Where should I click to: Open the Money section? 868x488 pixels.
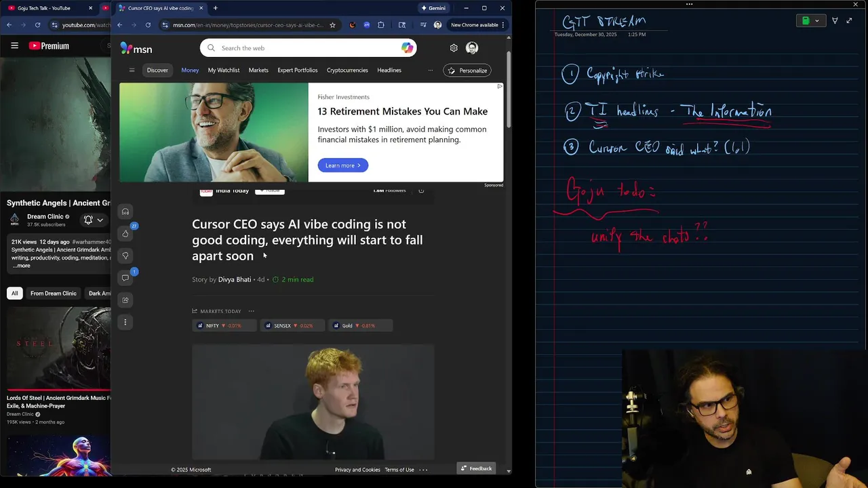[190, 70]
